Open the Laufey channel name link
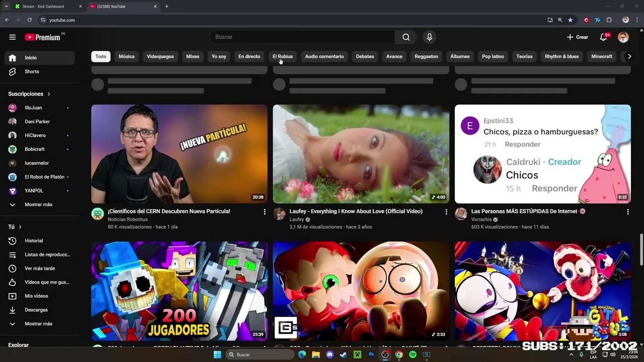Viewport: 644px width, 362px height. [297, 220]
